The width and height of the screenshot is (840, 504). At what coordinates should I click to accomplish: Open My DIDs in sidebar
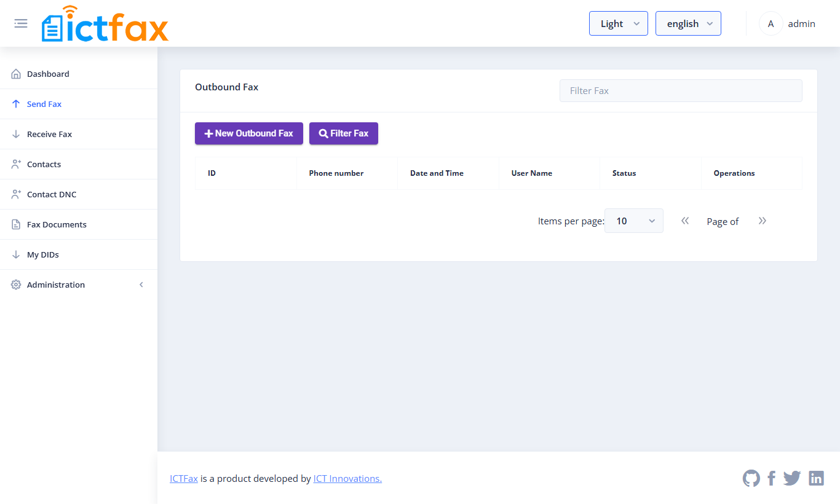(x=79, y=254)
